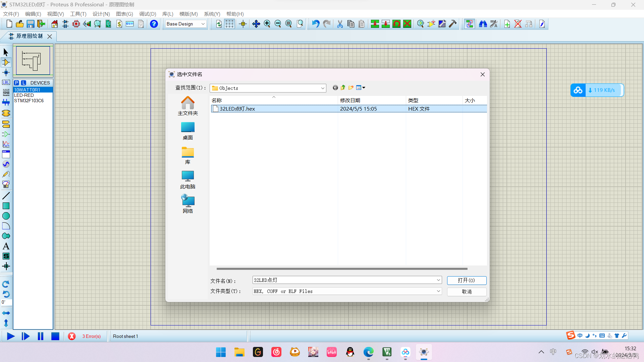Open the 帮助(H) menu
The height and width of the screenshot is (362, 644).
[235, 14]
